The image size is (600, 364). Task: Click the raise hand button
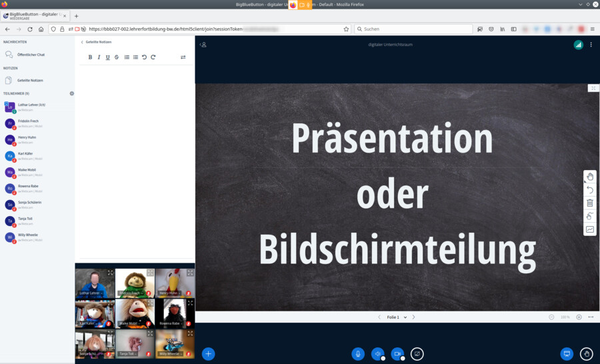(x=587, y=354)
